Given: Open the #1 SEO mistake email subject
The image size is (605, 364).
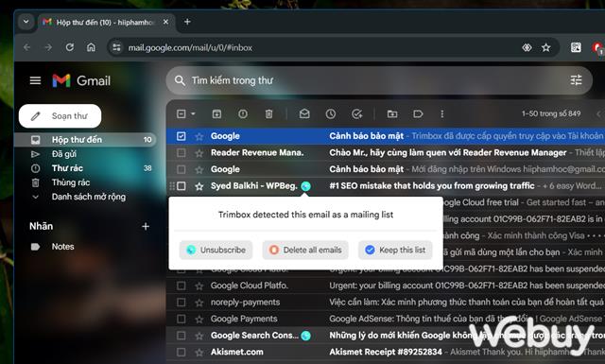Looking at the screenshot, I should click(432, 186).
